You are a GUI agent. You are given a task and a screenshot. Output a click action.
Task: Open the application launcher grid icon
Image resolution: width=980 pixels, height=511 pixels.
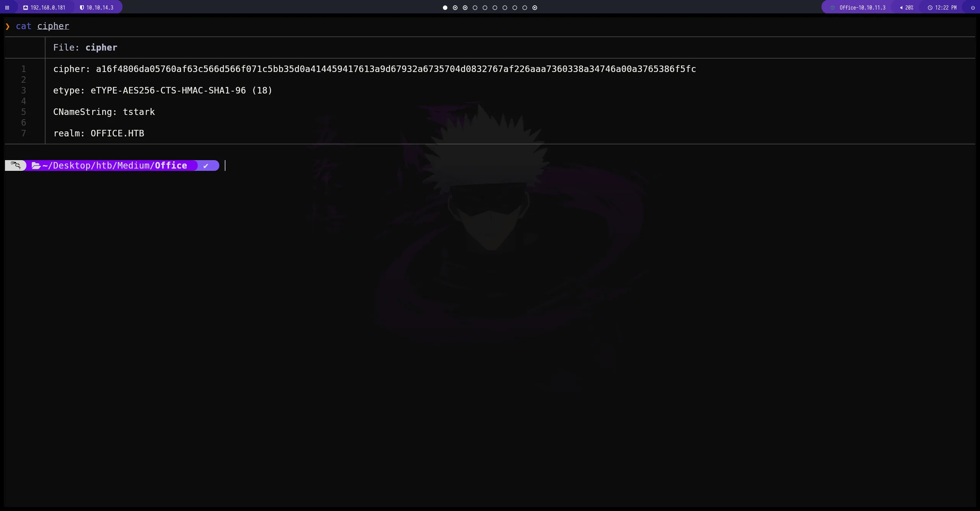click(x=7, y=7)
